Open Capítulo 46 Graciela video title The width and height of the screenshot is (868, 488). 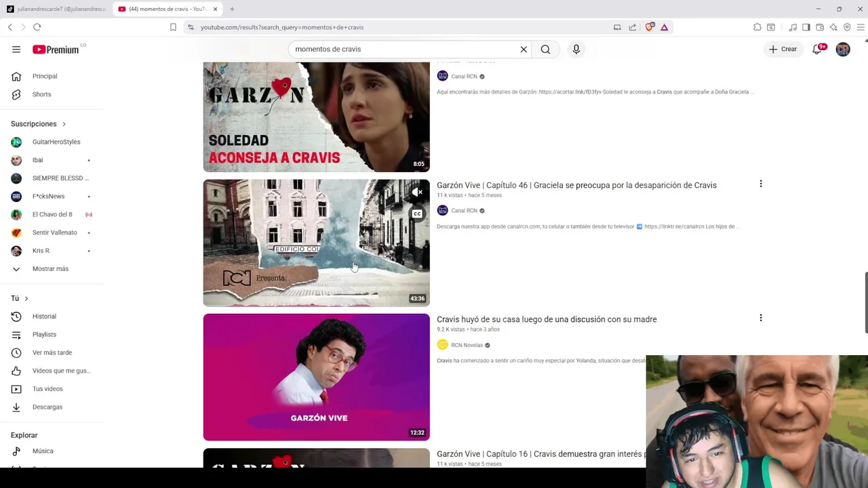[x=576, y=185]
